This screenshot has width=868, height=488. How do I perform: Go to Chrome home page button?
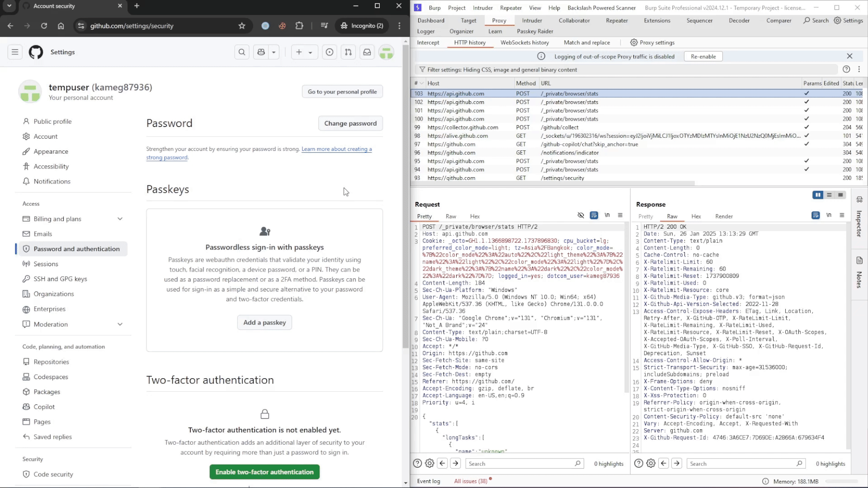click(61, 26)
